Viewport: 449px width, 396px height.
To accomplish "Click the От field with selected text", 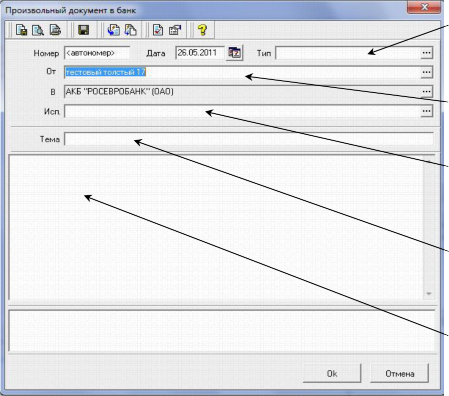I will pyautogui.click(x=242, y=72).
